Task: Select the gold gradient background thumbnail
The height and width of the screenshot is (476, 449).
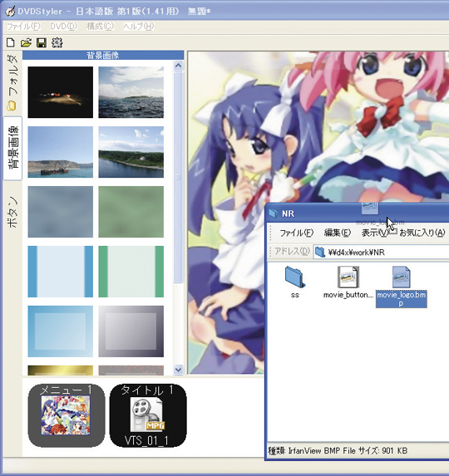Action: coord(61,370)
